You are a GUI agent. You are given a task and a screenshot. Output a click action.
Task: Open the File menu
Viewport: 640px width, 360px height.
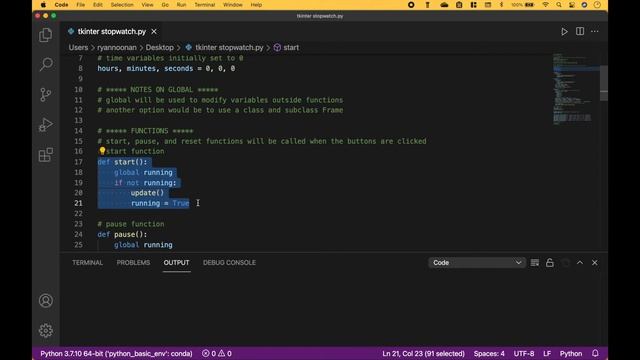click(x=80, y=5)
